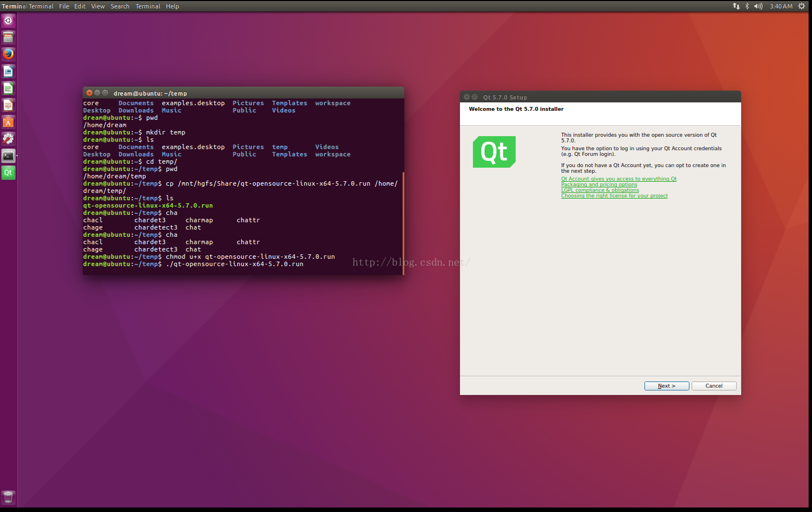Open 'Choosing the right license' link
Image resolution: width=812 pixels, height=512 pixels.
click(x=614, y=196)
